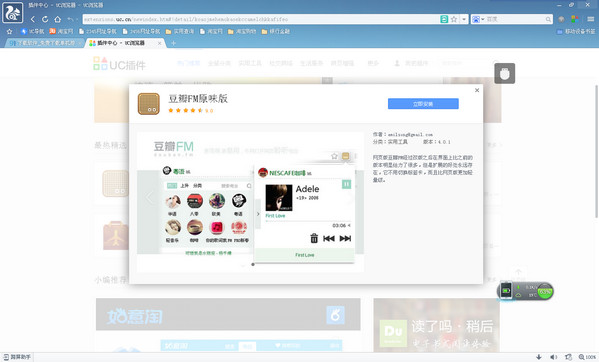Toggle the status bar sound icon
Screen dimensions: 599x362
pos(554,357)
